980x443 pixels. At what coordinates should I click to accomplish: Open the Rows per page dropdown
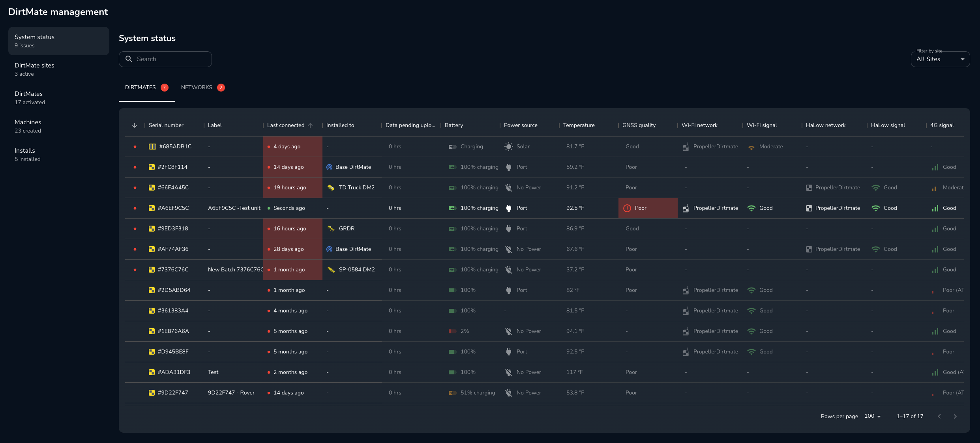[873, 416]
